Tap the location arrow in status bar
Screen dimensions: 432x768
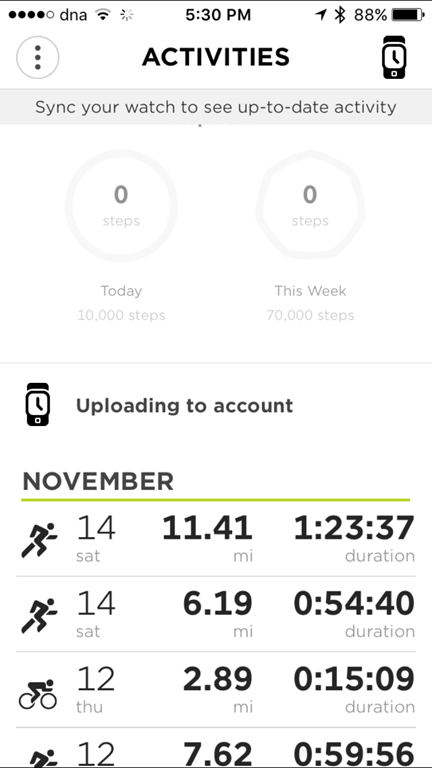click(321, 15)
